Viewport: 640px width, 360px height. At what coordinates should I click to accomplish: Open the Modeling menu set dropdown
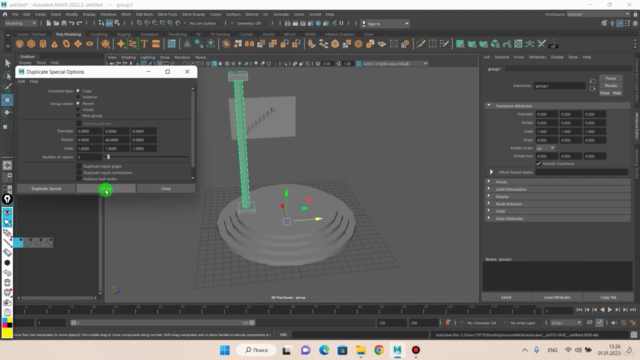pos(20,23)
